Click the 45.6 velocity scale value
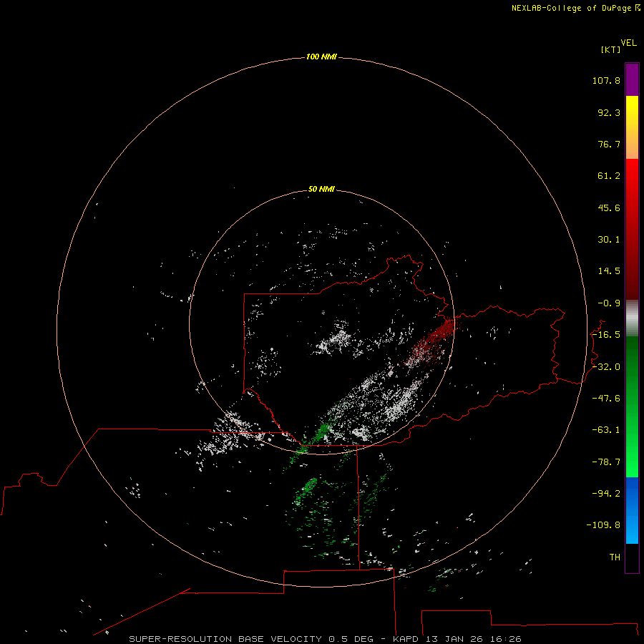 pos(609,208)
